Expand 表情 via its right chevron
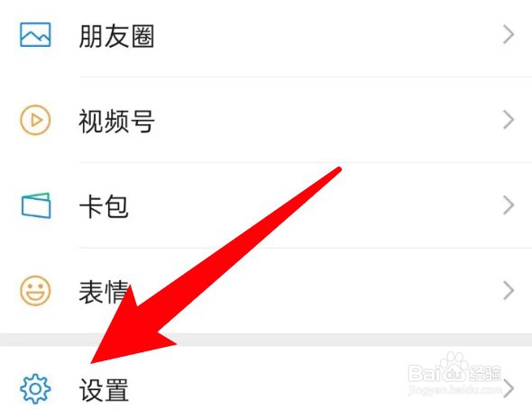Screen dimensions: 532x409 click(509, 291)
